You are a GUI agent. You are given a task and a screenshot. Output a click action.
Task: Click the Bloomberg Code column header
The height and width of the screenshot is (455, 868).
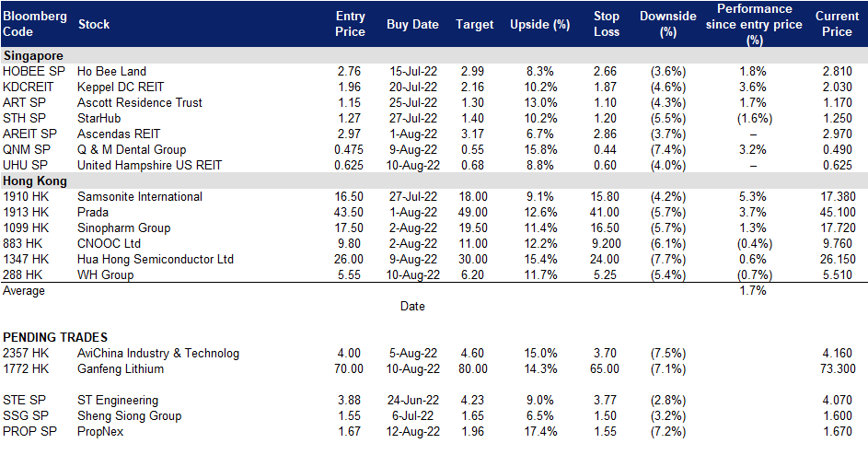35,24
